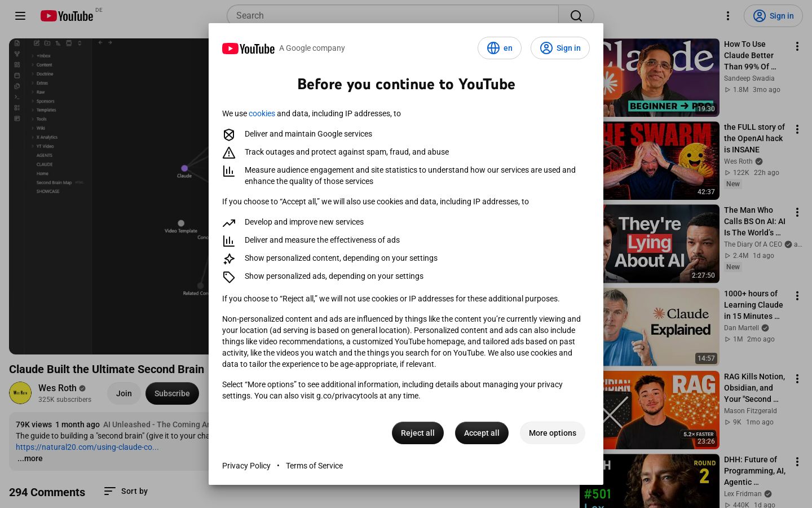812x508 pixels.
Task: Open the 'SWARM' OpenAI hack video thumbnail
Action: click(x=661, y=160)
